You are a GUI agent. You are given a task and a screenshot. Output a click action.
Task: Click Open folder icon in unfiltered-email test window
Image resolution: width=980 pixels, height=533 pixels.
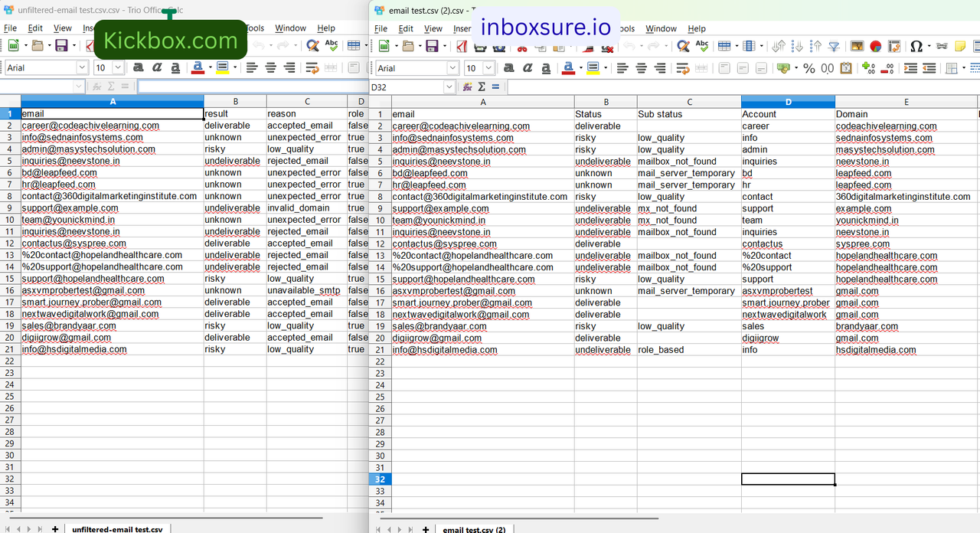pos(37,46)
